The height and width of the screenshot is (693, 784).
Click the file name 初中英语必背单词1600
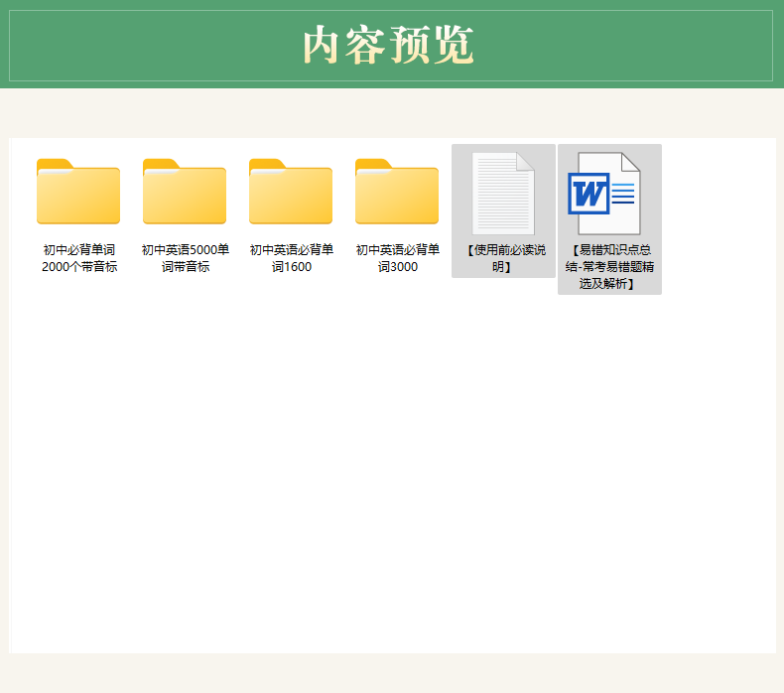tap(292, 258)
